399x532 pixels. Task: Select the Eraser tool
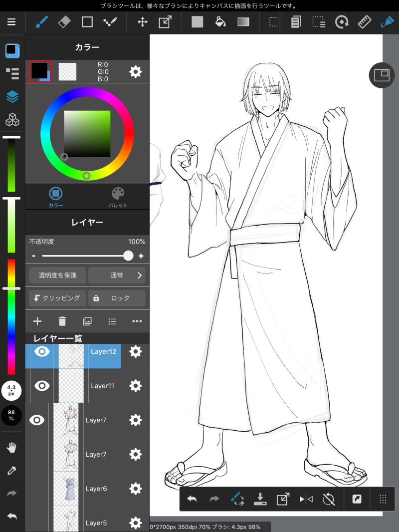click(x=64, y=22)
